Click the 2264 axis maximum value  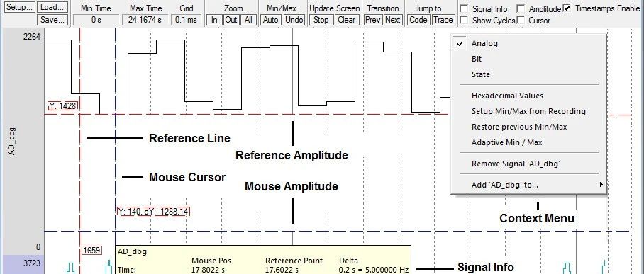point(32,38)
